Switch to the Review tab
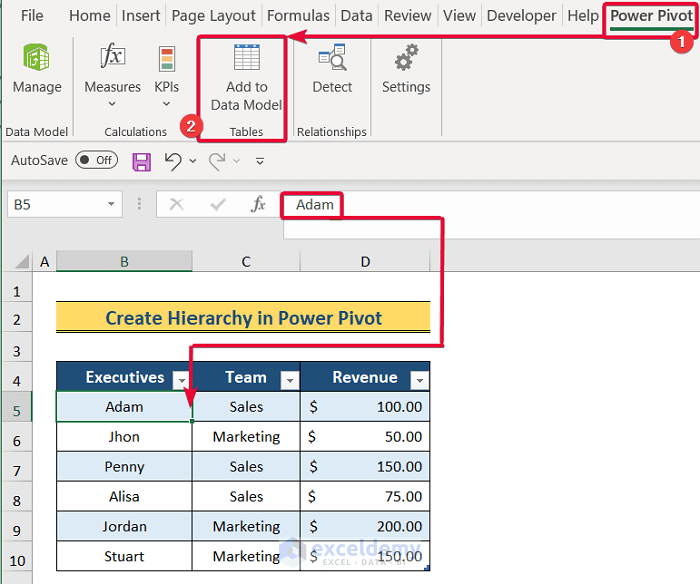The height and width of the screenshot is (584, 700). point(408,16)
